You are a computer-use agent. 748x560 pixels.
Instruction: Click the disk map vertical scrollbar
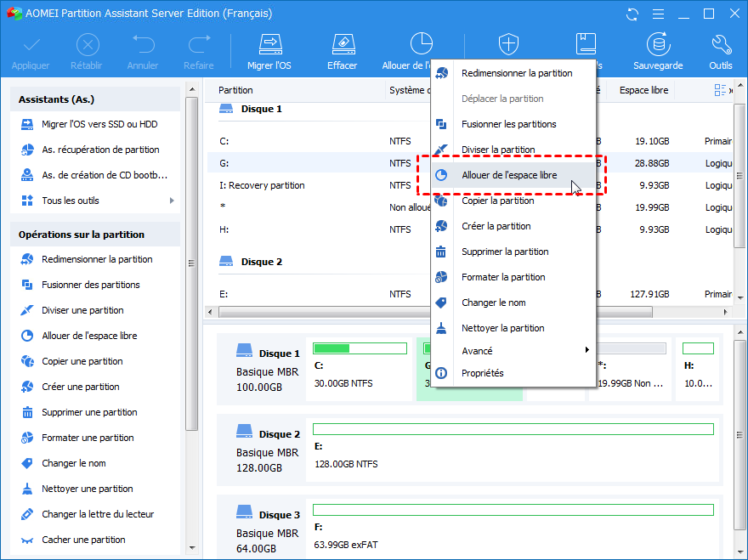point(739,434)
